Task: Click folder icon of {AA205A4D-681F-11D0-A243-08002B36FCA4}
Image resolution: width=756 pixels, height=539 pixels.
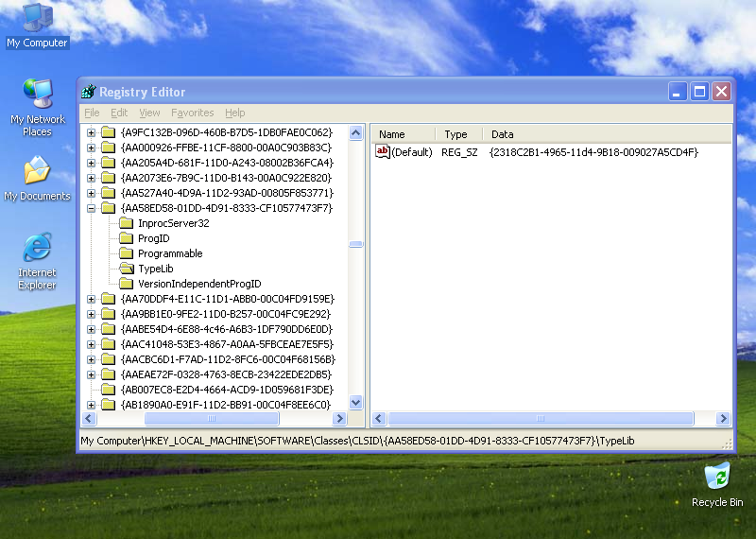Action: coord(109,163)
